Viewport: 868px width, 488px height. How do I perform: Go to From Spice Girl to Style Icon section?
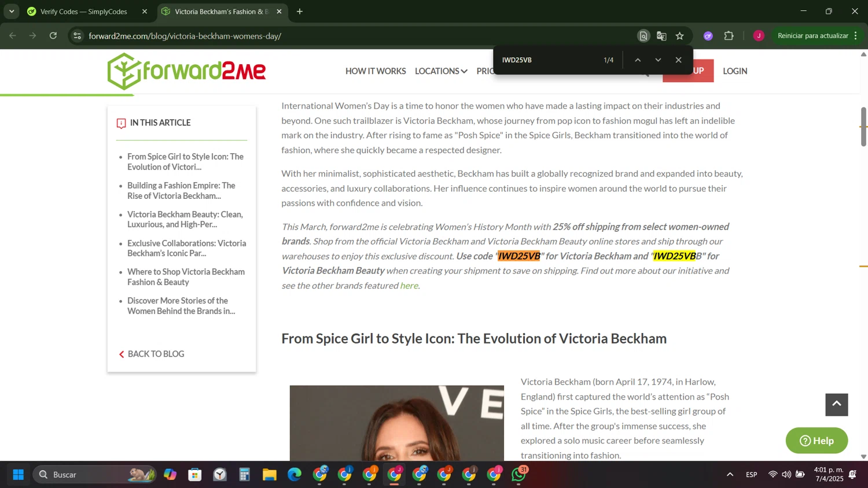click(x=186, y=162)
